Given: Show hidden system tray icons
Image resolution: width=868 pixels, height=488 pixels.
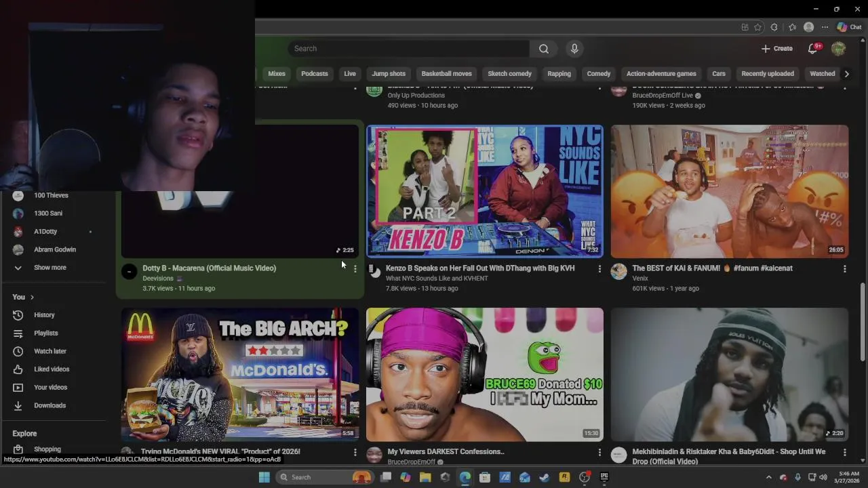Looking at the screenshot, I should pyautogui.click(x=768, y=477).
